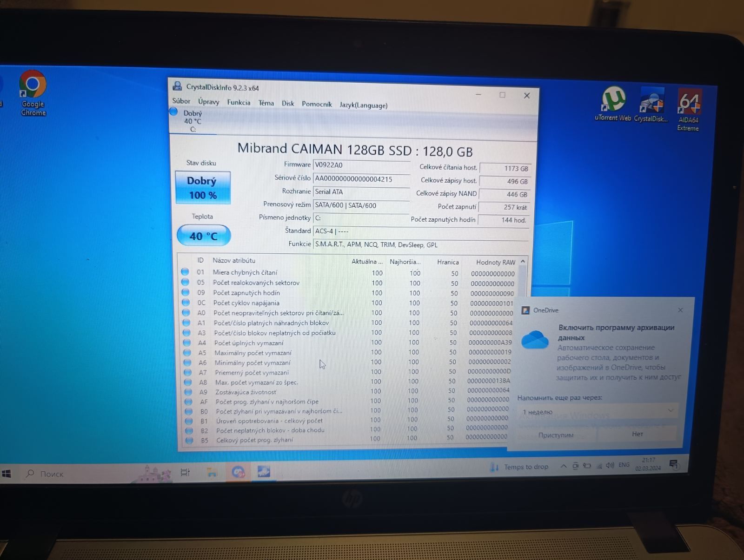Select the Zostávajúca životnosť attribute row
This screenshot has height=560, width=744.
[349, 391]
